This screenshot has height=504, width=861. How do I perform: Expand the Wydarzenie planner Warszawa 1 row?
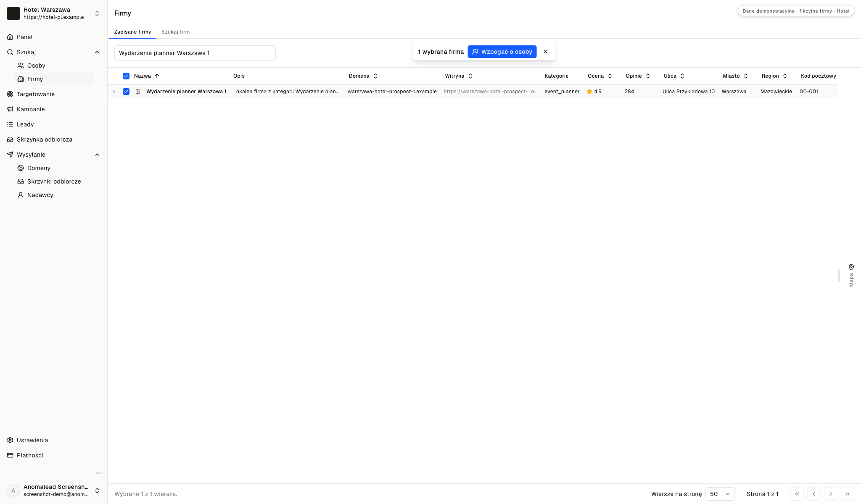pyautogui.click(x=114, y=92)
